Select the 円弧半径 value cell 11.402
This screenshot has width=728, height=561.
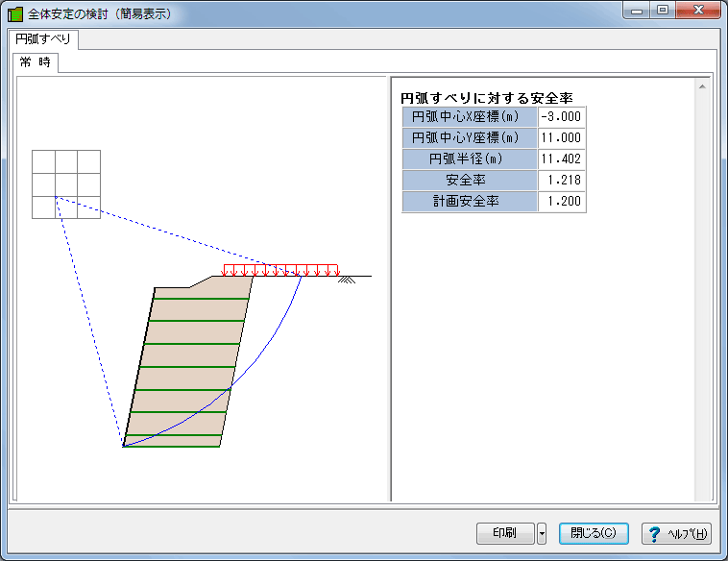click(x=562, y=159)
